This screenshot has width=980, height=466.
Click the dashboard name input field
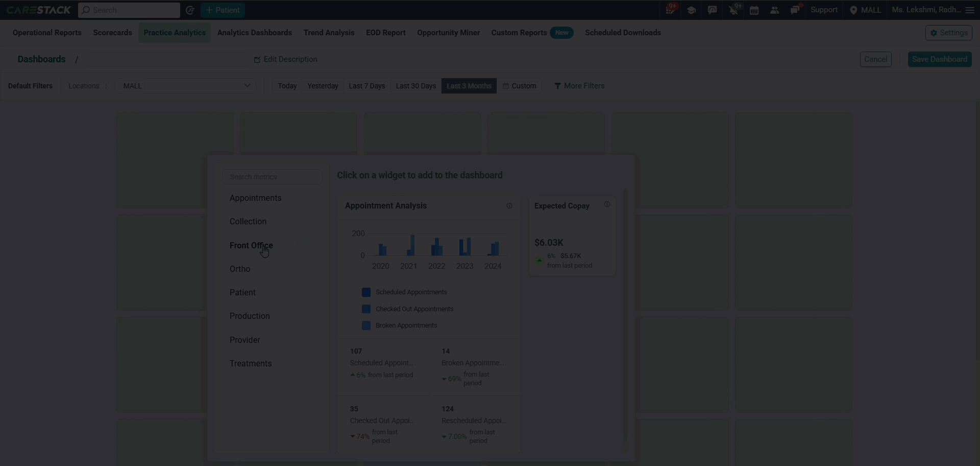pyautogui.click(x=167, y=59)
